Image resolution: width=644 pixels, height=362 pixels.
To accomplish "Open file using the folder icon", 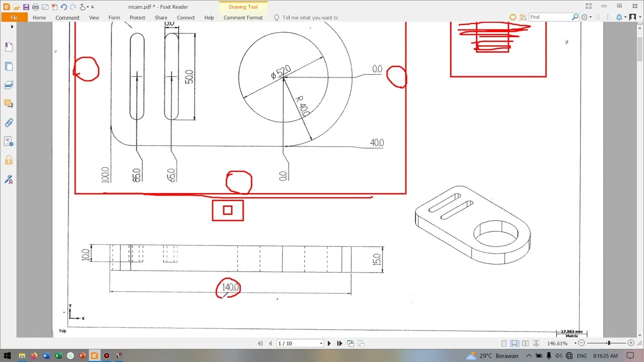I will [17, 7].
